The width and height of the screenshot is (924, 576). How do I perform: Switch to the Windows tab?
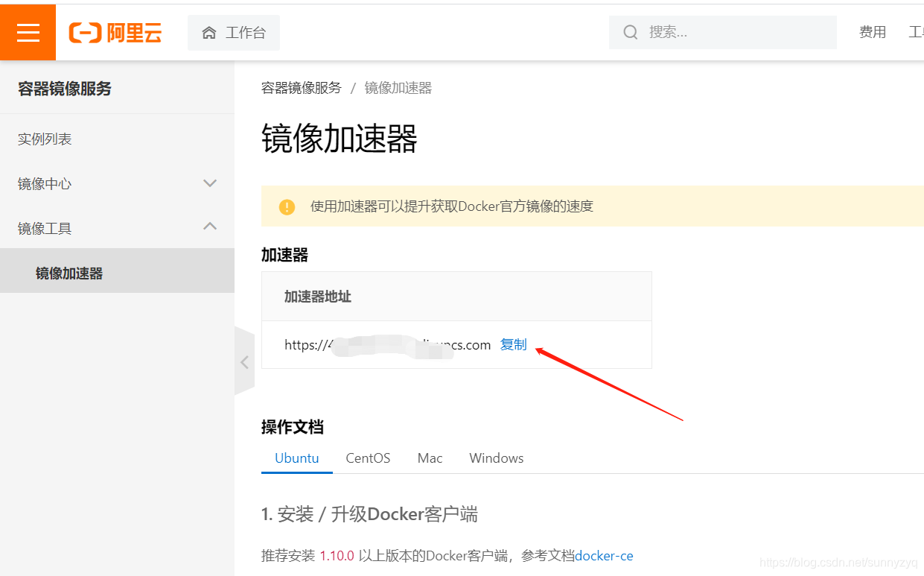pyautogui.click(x=497, y=458)
